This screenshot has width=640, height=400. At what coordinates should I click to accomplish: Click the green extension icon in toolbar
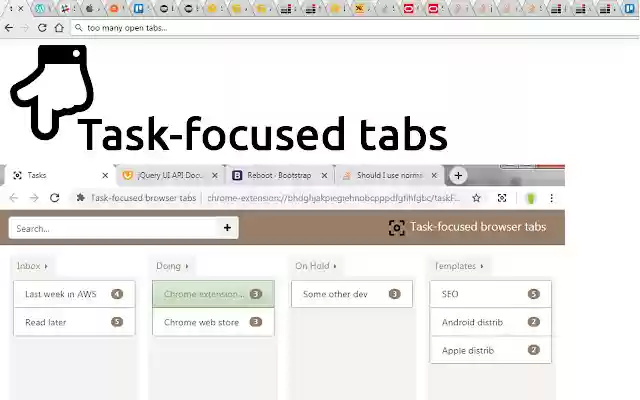(531, 198)
